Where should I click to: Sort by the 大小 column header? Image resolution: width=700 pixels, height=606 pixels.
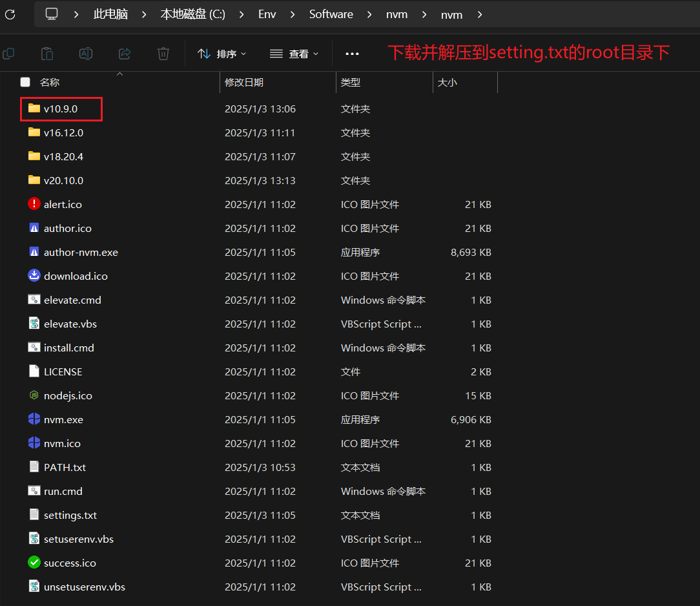pos(447,82)
